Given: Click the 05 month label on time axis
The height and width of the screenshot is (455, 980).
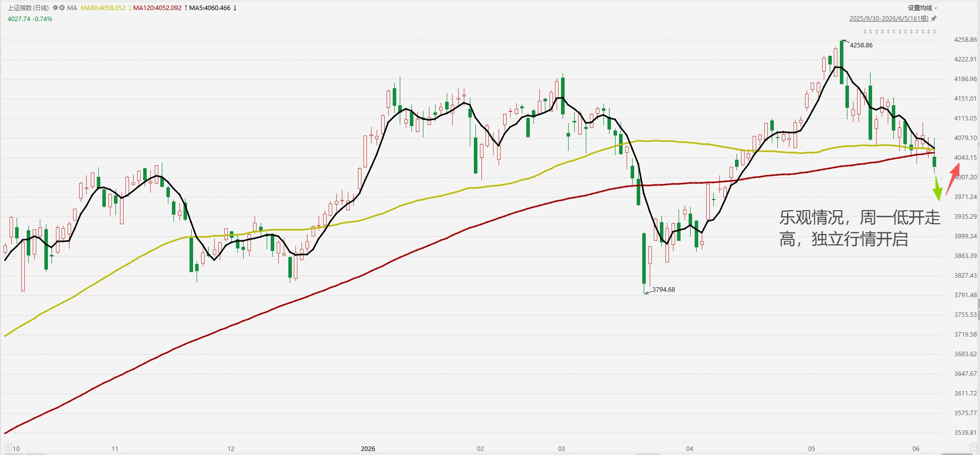Looking at the screenshot, I should click(812, 449).
